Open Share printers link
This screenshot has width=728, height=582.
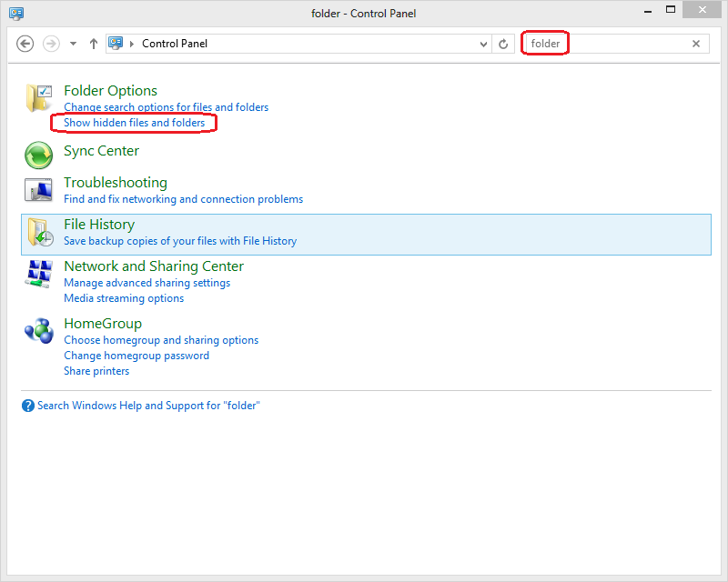pyautogui.click(x=96, y=370)
